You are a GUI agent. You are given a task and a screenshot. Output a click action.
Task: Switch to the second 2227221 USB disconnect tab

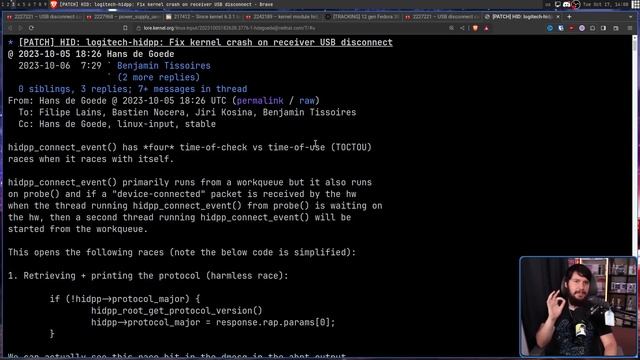[x=442, y=17]
